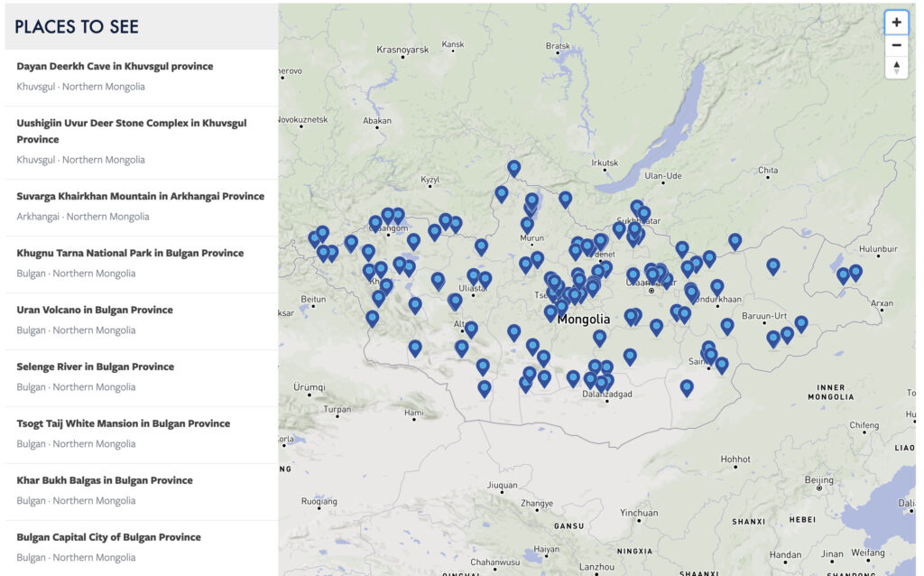Open the Khar Bukh Balgas entry
Screen dimensions: 924x576
pos(102,479)
